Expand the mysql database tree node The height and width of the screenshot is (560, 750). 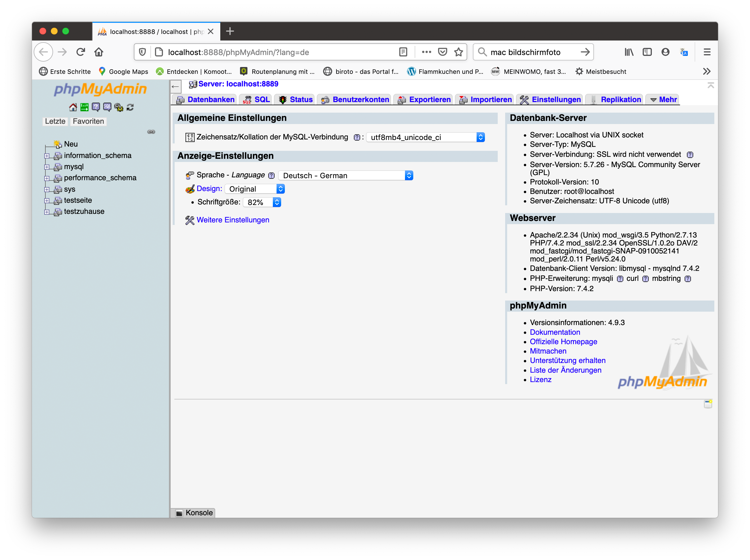point(47,167)
